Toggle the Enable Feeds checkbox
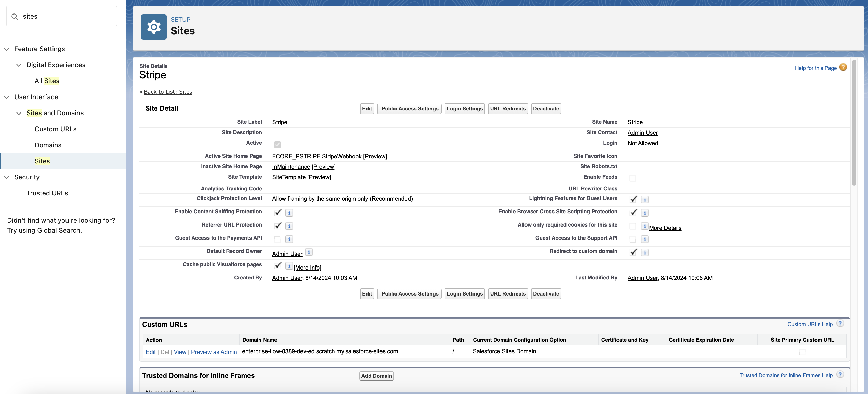 click(633, 178)
